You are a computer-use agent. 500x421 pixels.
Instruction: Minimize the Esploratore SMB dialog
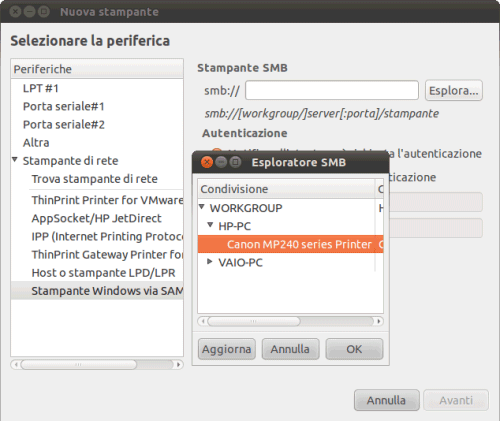[221, 162]
